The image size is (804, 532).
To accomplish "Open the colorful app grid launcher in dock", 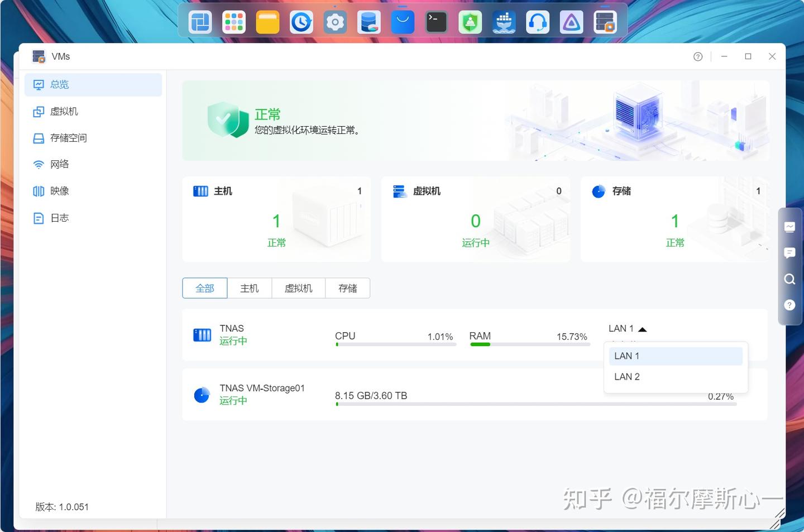I will (x=234, y=22).
